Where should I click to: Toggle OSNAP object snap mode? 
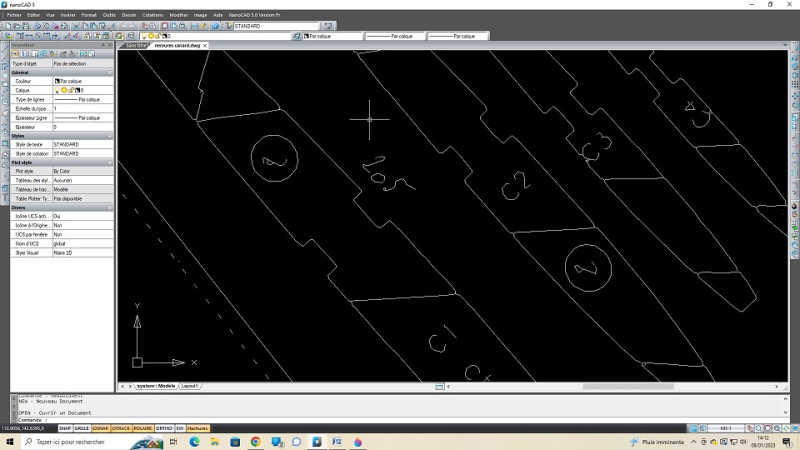point(101,429)
